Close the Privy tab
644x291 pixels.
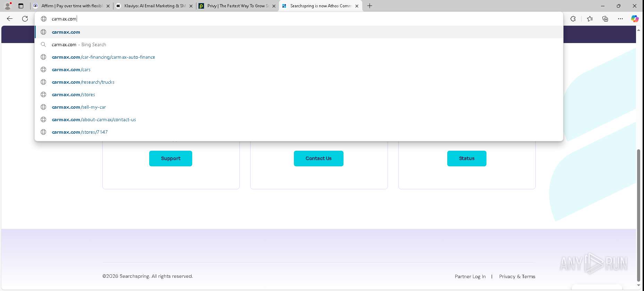(274, 6)
